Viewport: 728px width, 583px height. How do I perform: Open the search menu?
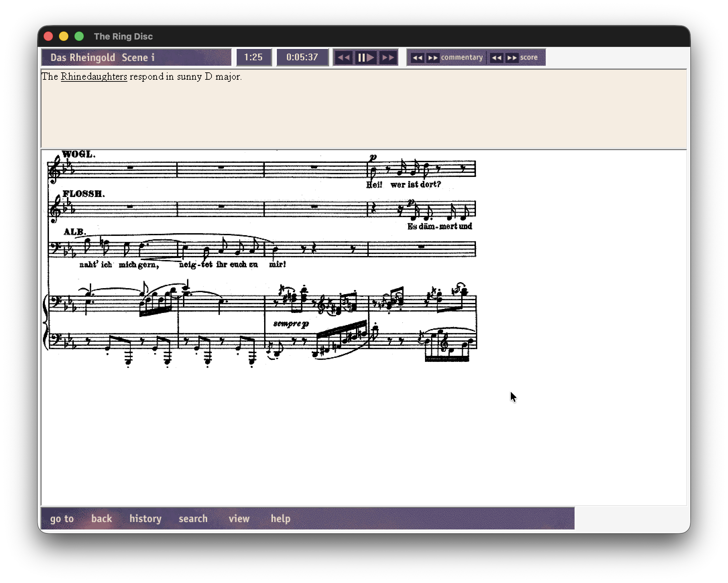[193, 519]
